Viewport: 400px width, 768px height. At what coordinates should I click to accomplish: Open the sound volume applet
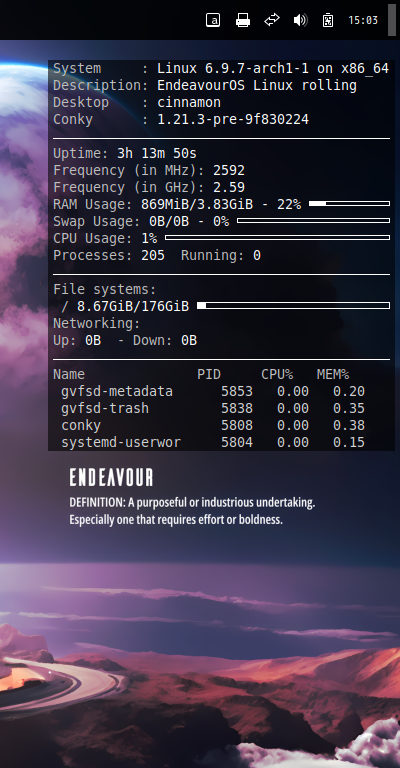pos(300,20)
